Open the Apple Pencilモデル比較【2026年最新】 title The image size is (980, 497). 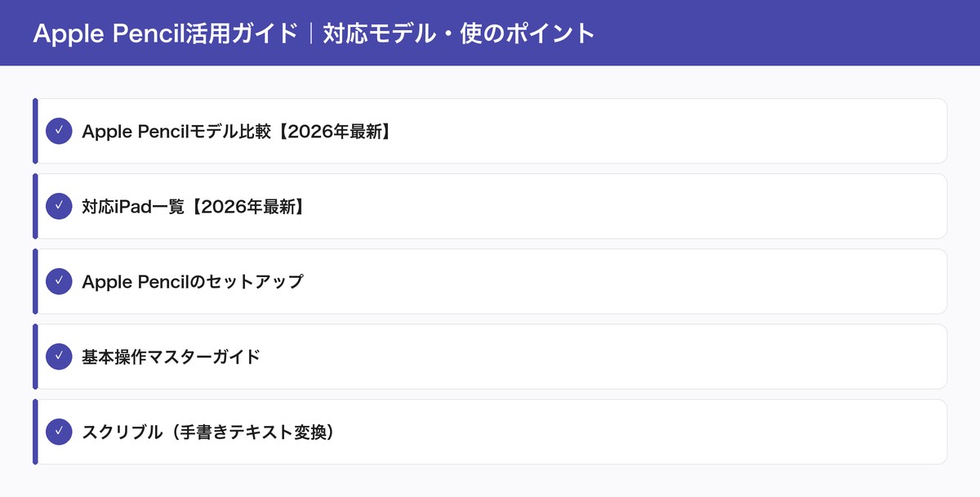coord(237,131)
